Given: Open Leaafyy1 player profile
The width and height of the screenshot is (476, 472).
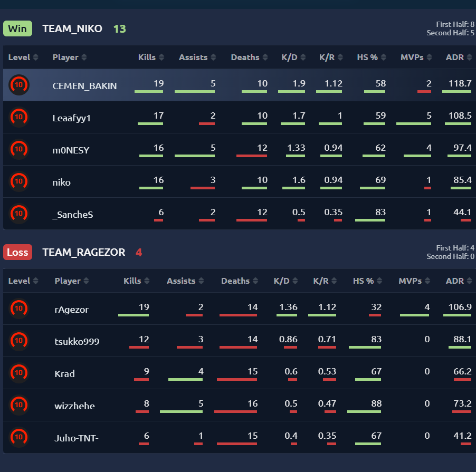Looking at the screenshot, I should click(72, 118).
